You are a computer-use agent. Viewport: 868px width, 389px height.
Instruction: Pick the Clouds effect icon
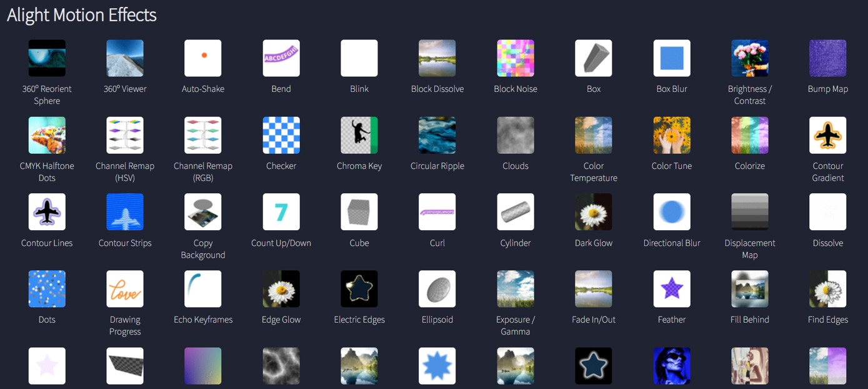516,135
